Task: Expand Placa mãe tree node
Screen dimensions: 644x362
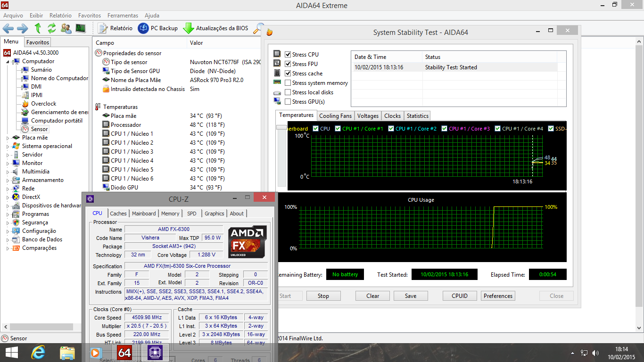Action: pyautogui.click(x=8, y=138)
